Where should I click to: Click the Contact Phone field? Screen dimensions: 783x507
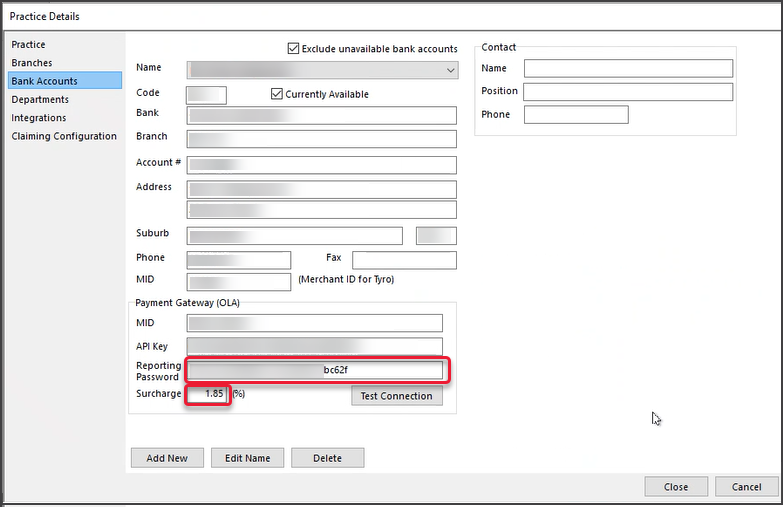(x=576, y=115)
